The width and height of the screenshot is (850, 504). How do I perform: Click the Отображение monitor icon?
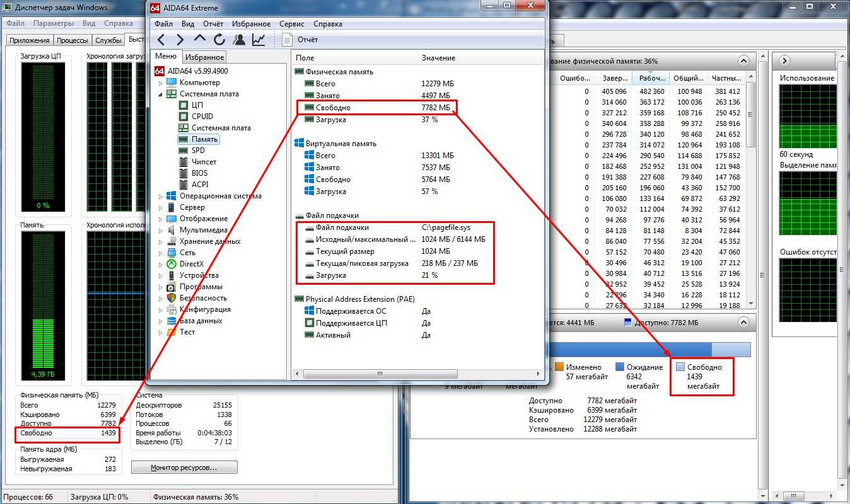(x=172, y=219)
